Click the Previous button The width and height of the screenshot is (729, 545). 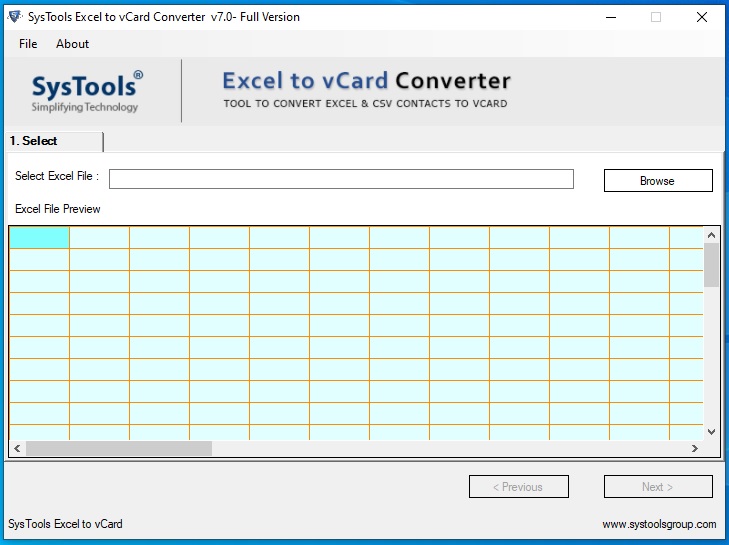pos(518,487)
